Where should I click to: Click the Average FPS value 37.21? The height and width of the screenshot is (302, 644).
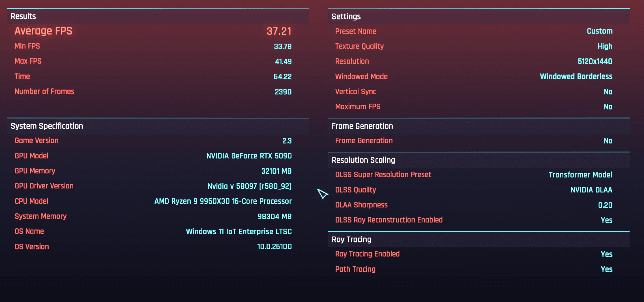pyautogui.click(x=279, y=31)
